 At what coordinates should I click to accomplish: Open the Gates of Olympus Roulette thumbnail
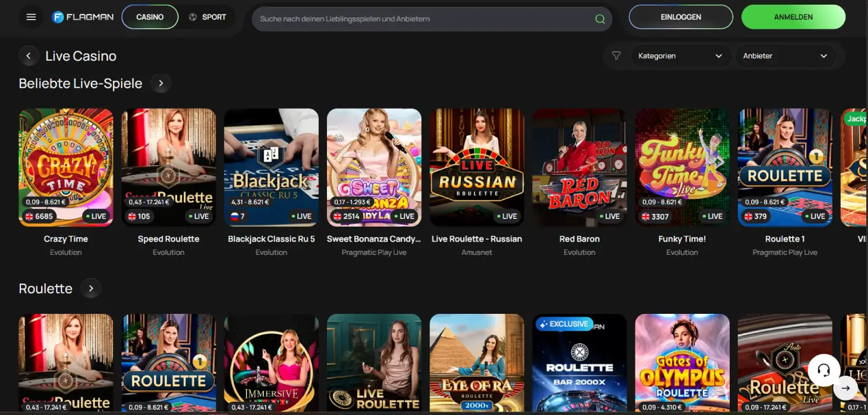tap(682, 363)
